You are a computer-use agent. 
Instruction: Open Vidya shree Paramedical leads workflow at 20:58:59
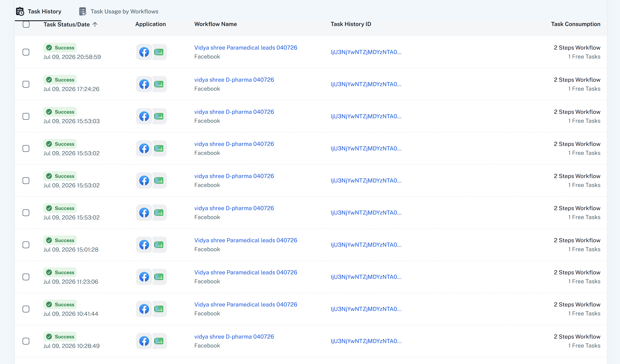pyautogui.click(x=246, y=48)
